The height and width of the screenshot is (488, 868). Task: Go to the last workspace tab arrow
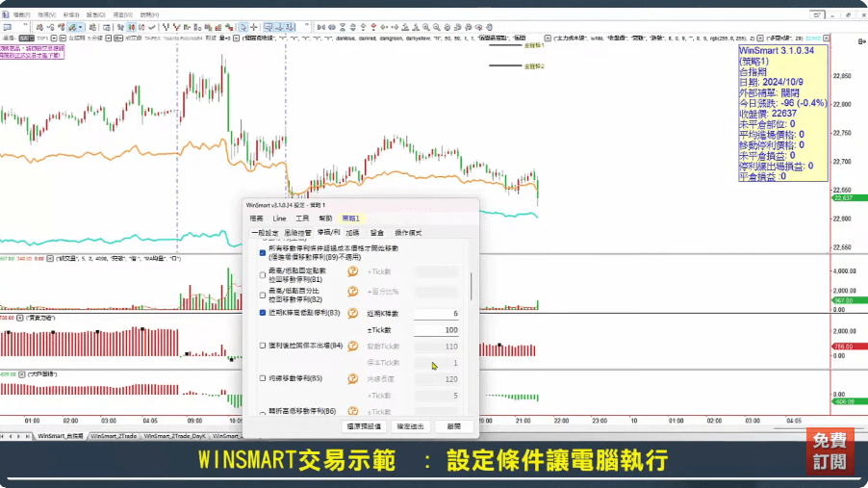coord(27,436)
